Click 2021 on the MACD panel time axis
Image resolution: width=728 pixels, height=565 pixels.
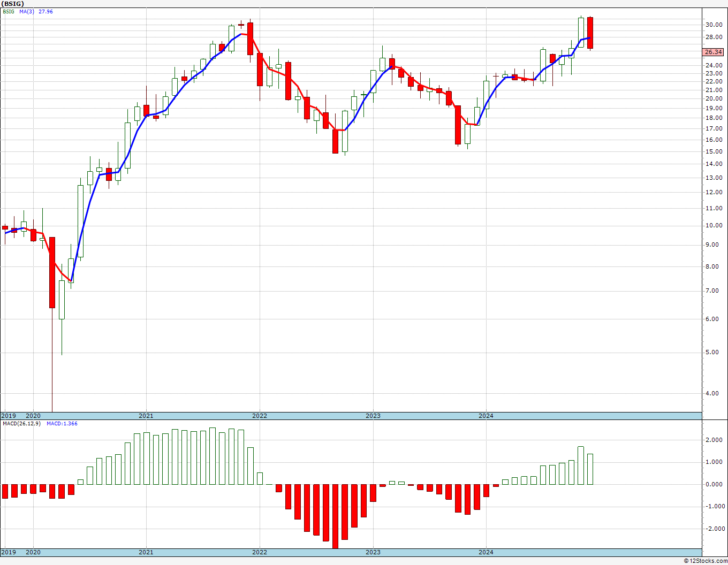click(x=146, y=552)
